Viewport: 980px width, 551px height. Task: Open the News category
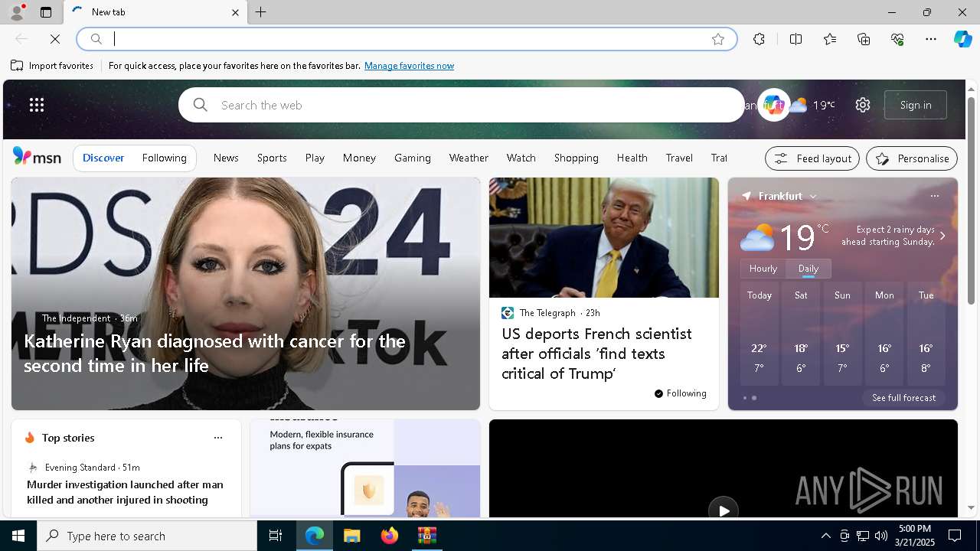(226, 158)
